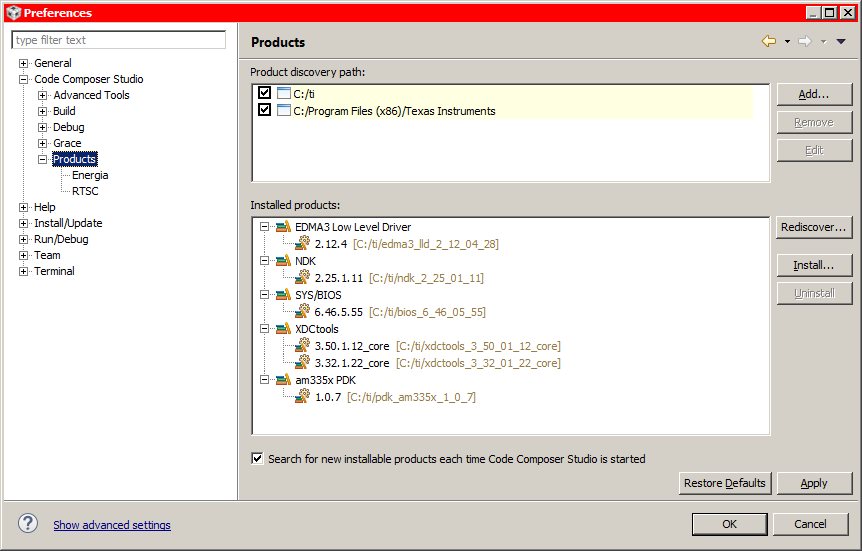Viewport: 862px width, 551px height.
Task: Open the Show advanced settings link
Action: click(112, 525)
